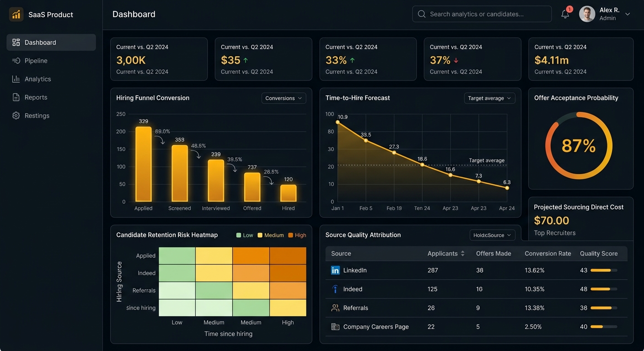Click Company Careers Page quality score bar
The height and width of the screenshot is (351, 644).
point(604,327)
